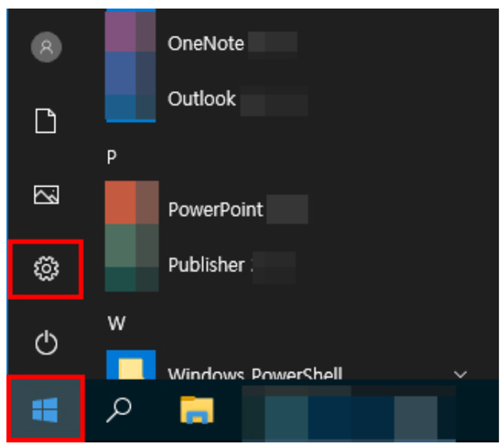Viewport: 504px width, 446px height.
Task: Select Windows PowerShell folder label
Action: [x=255, y=374]
